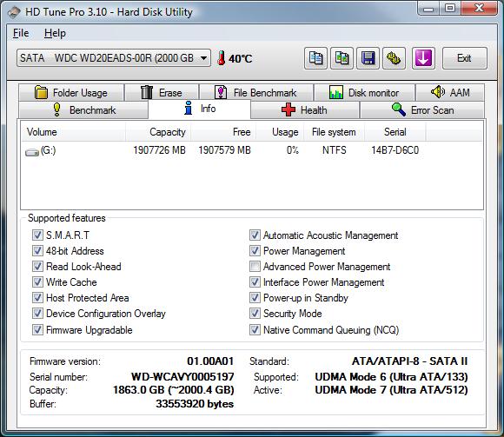Select the 1907579 MB free cell
This screenshot has width=504, height=437.
(224, 150)
